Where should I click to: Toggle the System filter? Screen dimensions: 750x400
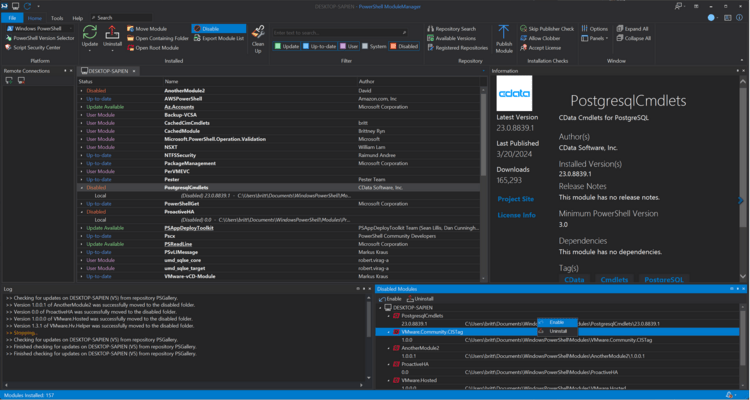click(x=374, y=46)
